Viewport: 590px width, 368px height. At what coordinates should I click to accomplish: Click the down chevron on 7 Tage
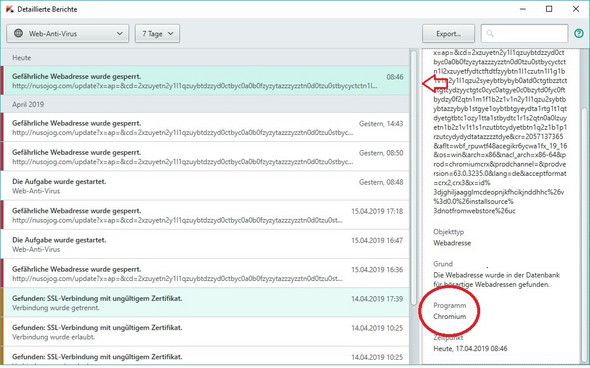tap(170, 33)
